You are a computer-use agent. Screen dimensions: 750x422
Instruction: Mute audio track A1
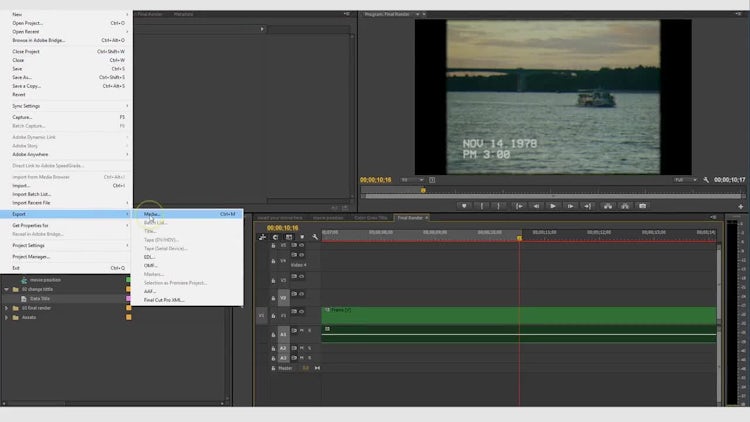[301, 330]
